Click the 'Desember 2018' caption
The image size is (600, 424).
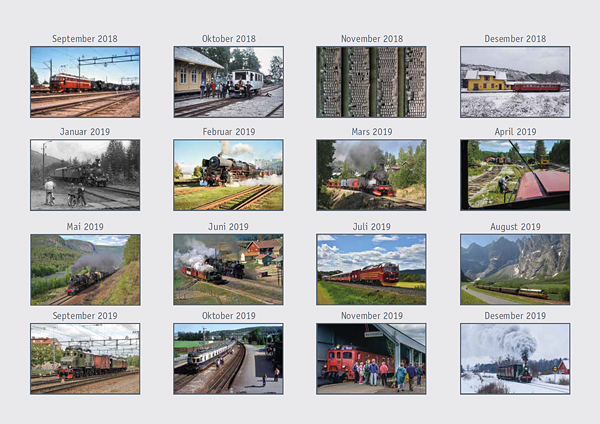[515, 39]
